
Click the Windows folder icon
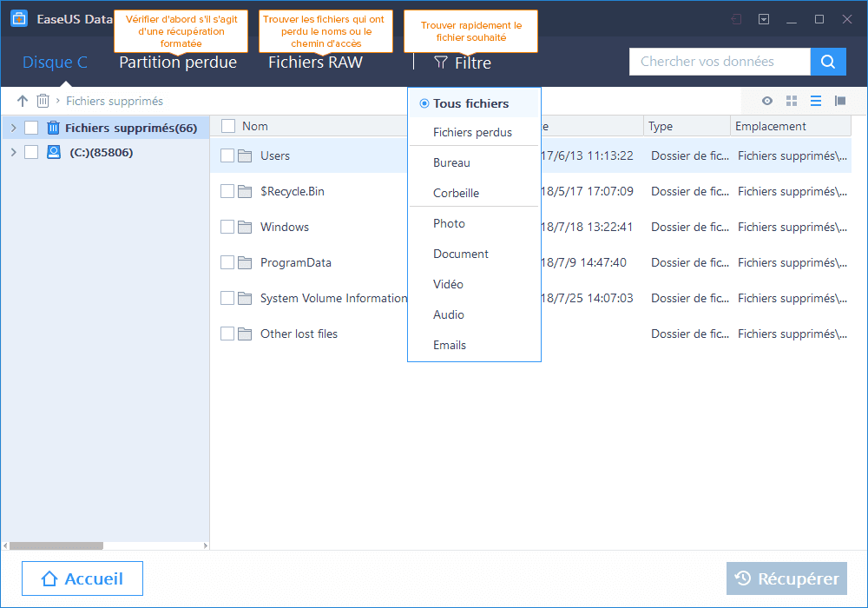245,228
